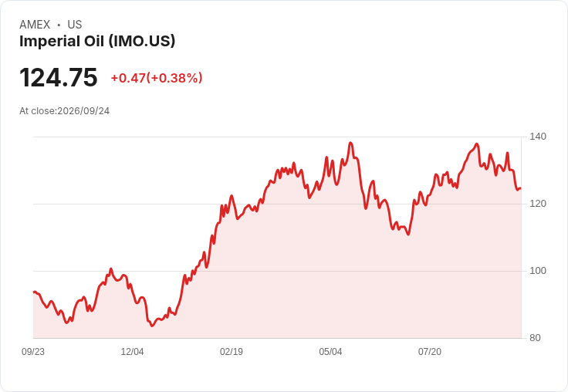Click the 100 y-axis label
Viewport: 568px width, 392px height.
[538, 271]
